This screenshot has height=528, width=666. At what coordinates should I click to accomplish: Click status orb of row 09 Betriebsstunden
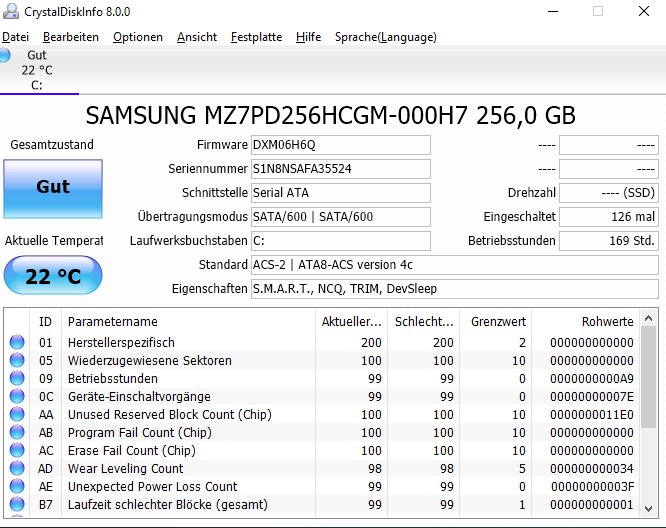click(x=17, y=378)
